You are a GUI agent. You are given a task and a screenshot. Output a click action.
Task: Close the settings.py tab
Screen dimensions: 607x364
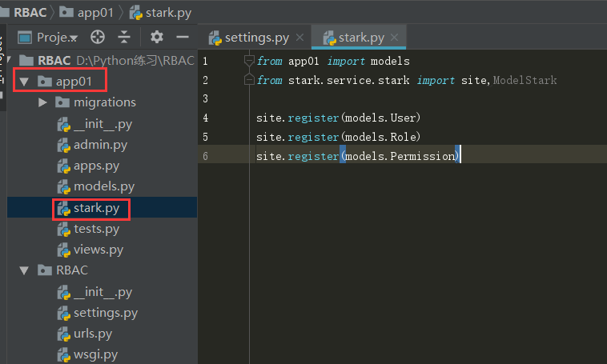tap(299, 38)
